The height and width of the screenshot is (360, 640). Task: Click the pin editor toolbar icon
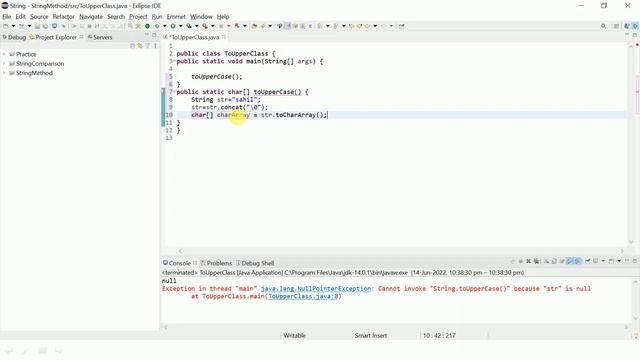coord(402,26)
